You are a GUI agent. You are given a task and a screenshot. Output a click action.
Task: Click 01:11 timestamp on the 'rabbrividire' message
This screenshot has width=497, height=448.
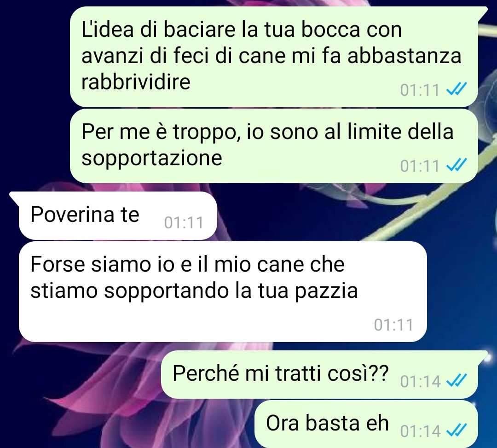point(420,90)
